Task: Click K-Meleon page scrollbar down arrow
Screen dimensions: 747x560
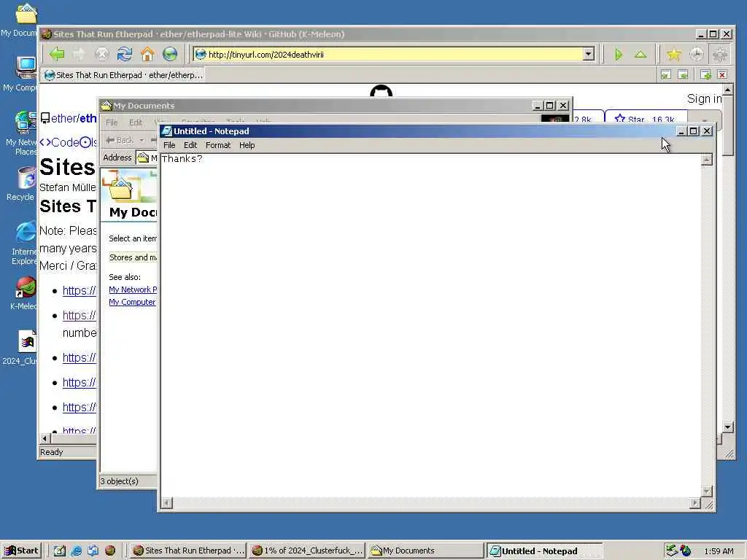Action: pos(727,427)
